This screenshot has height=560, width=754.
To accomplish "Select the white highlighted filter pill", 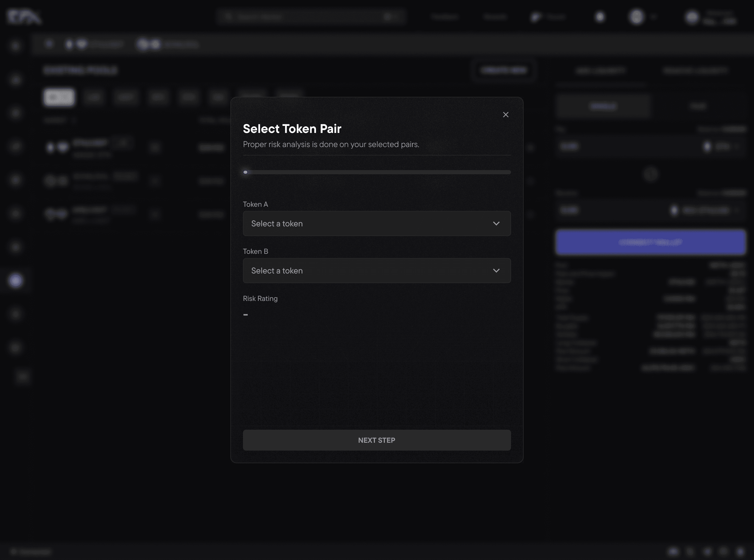I will [59, 97].
